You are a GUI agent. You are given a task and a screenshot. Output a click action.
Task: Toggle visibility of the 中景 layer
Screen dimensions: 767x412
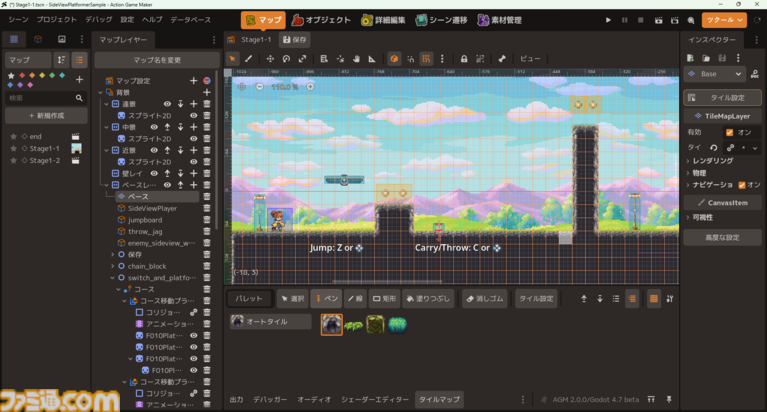tap(154, 127)
